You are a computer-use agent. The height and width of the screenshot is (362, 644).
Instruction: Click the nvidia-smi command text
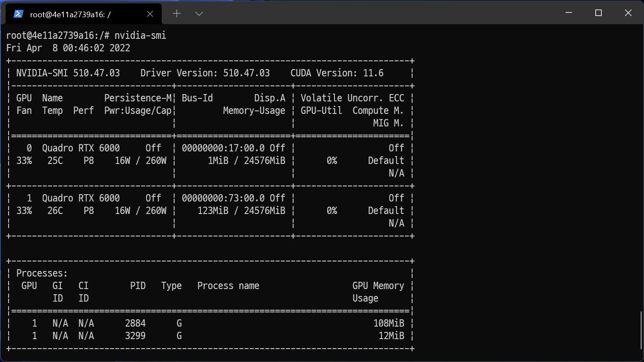140,35
